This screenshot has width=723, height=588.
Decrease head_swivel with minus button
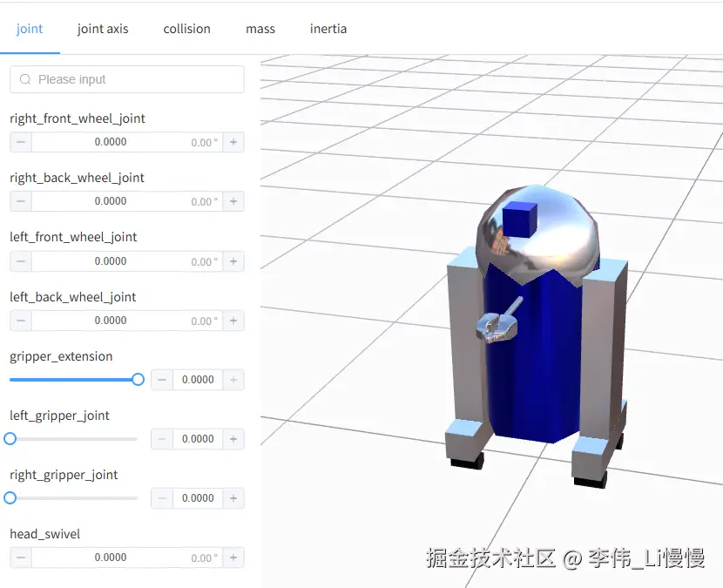point(21,558)
